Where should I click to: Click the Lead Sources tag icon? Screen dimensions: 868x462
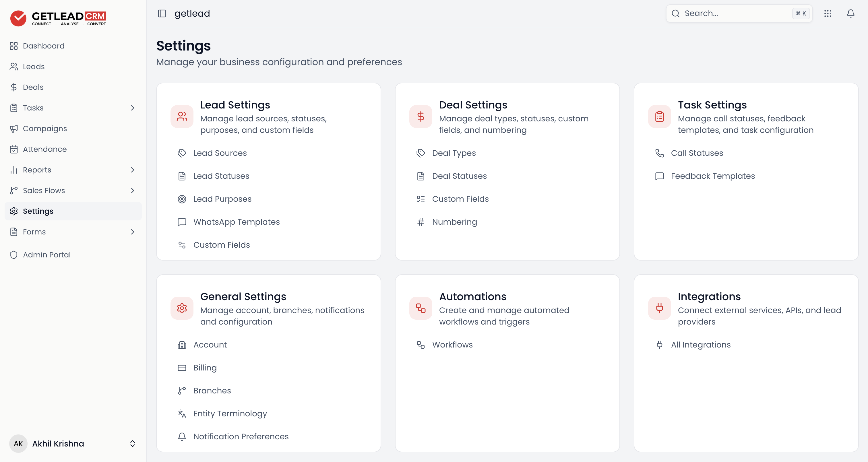click(x=182, y=153)
